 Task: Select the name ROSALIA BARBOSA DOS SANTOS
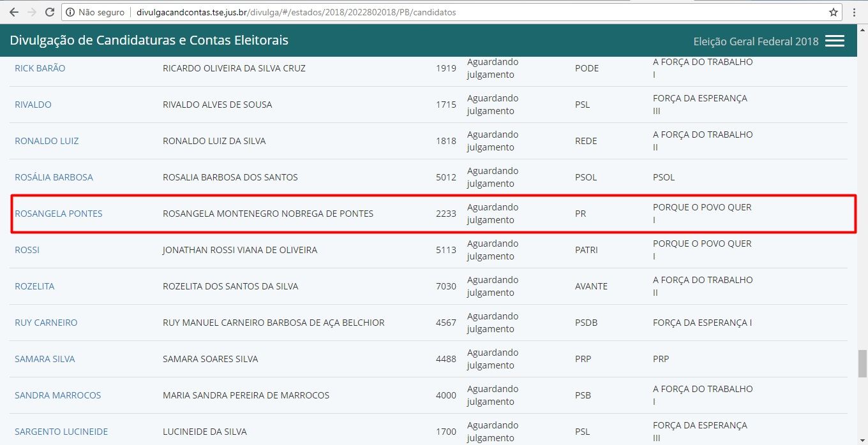230,177
